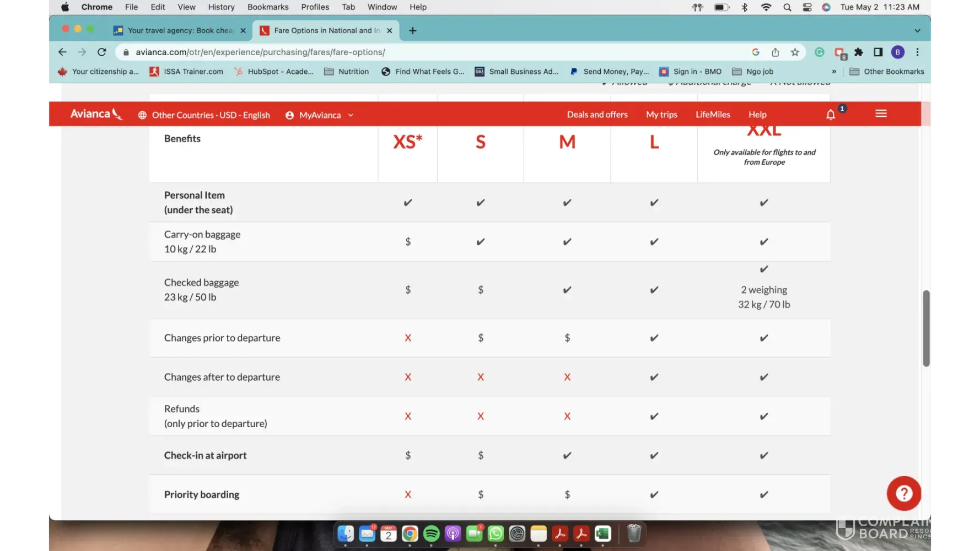Expand the MyAvianca dropdown

pos(320,115)
